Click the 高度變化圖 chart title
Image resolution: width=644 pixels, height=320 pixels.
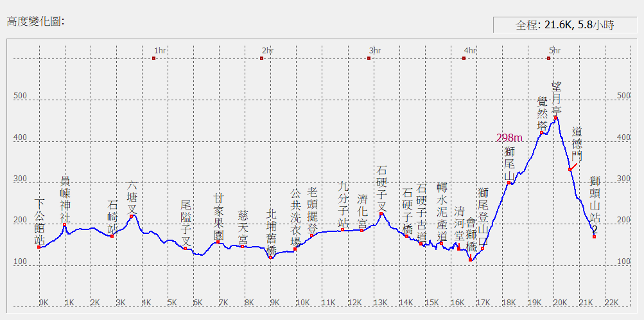click(x=35, y=21)
